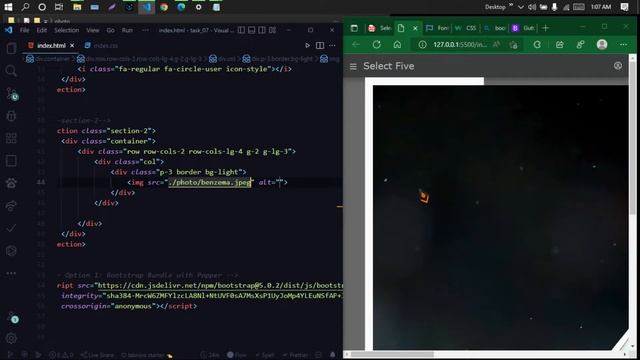Switch to the index.css editor tab
This screenshot has height=360, width=640.
[x=102, y=45]
